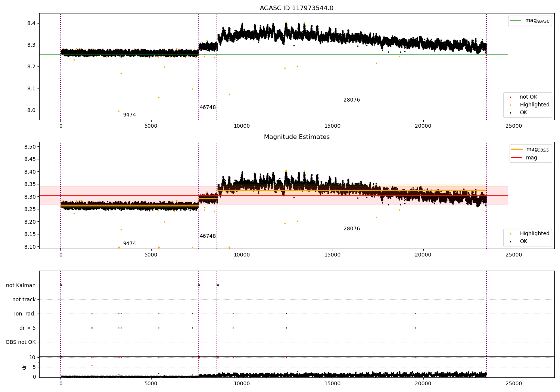
Task: Click the 8.0 tick on top plot
Action: [x=31, y=111]
